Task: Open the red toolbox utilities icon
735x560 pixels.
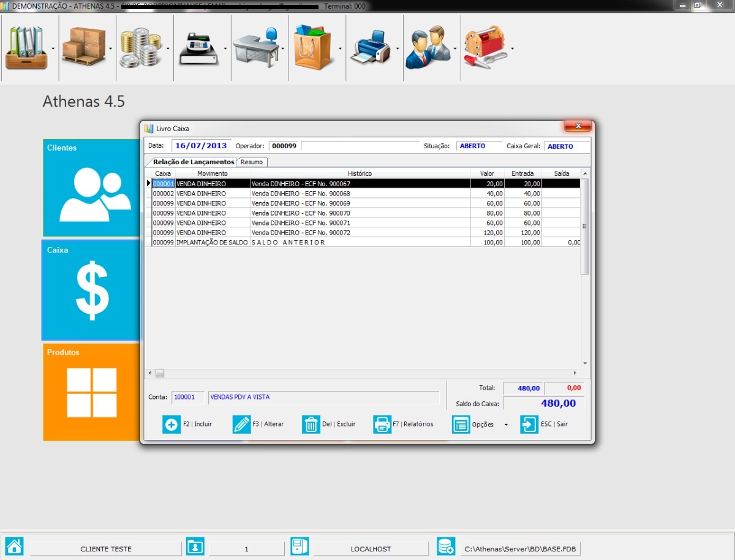Action: [x=484, y=48]
